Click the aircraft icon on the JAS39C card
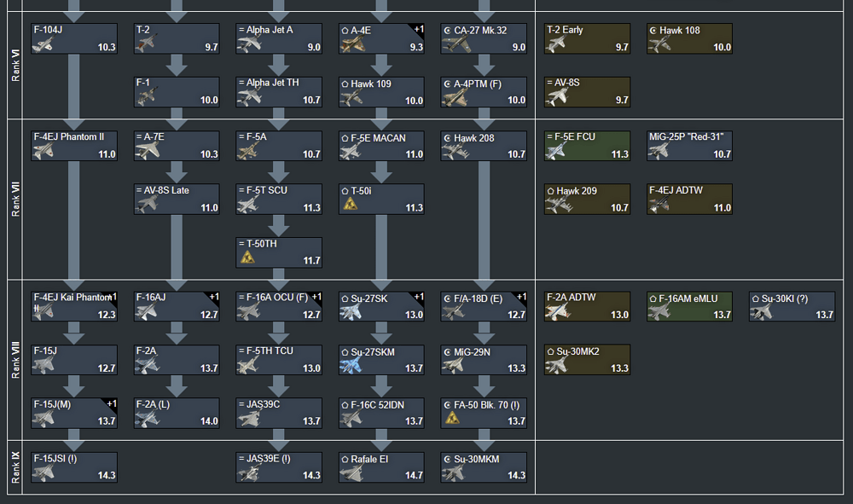Image resolution: width=853 pixels, height=504 pixels. (x=248, y=419)
